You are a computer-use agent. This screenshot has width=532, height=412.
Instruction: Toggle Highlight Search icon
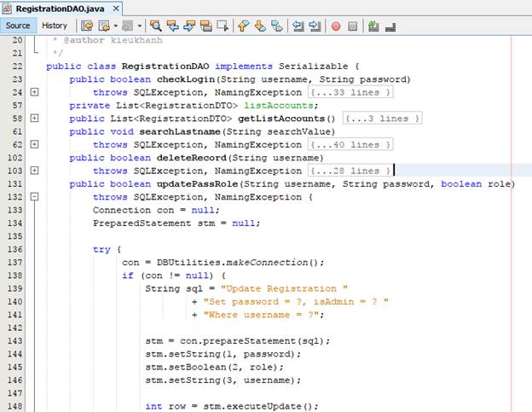pyautogui.click(x=206, y=26)
